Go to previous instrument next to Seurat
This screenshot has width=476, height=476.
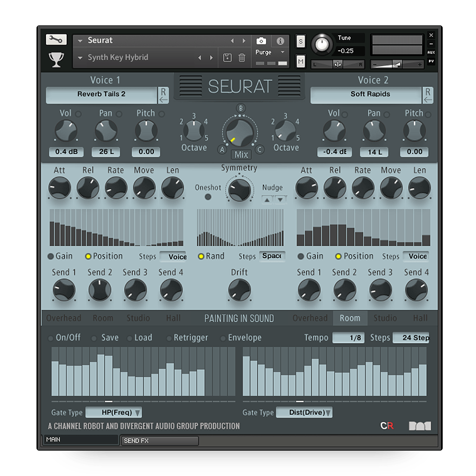232,40
